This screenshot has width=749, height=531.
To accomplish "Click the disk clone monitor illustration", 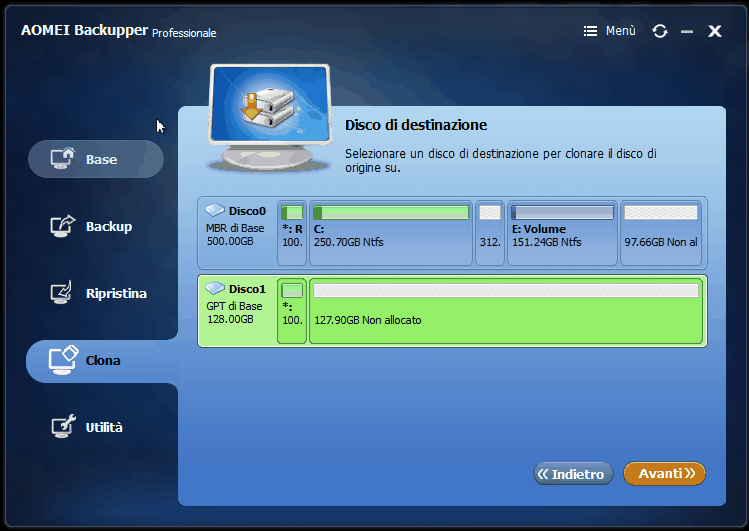I will point(270,118).
